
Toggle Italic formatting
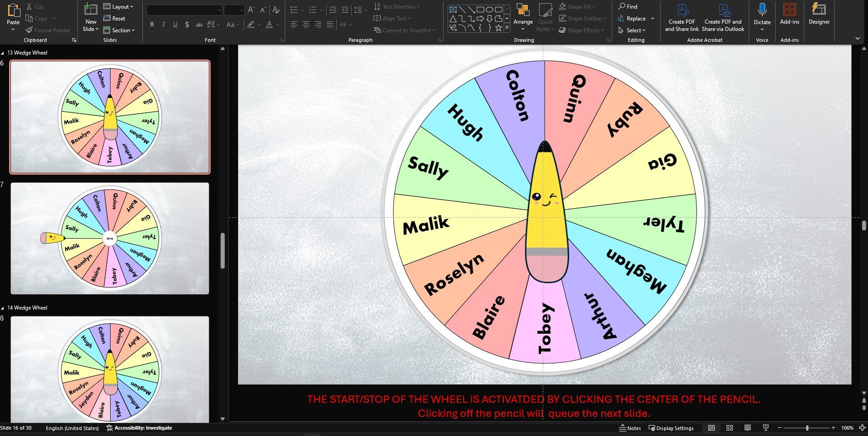tap(163, 25)
